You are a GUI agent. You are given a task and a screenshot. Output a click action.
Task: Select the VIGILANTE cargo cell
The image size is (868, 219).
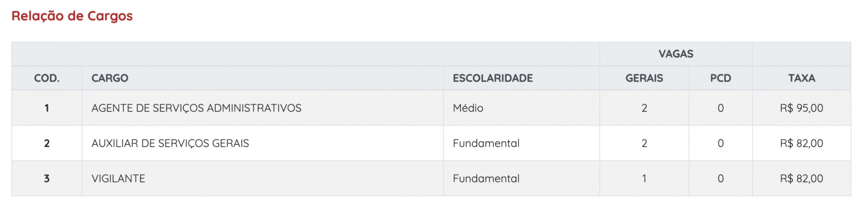[x=263, y=179]
